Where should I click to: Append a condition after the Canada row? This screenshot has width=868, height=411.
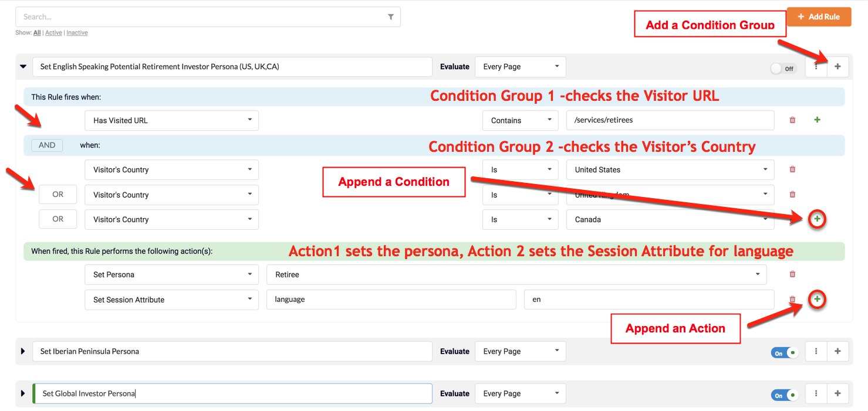818,219
